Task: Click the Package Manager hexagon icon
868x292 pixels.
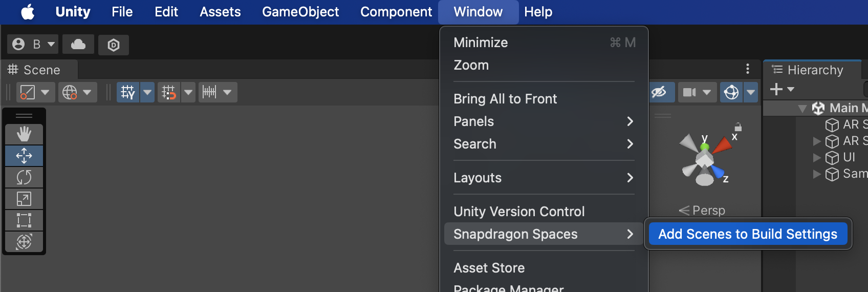Action: pos(114,45)
